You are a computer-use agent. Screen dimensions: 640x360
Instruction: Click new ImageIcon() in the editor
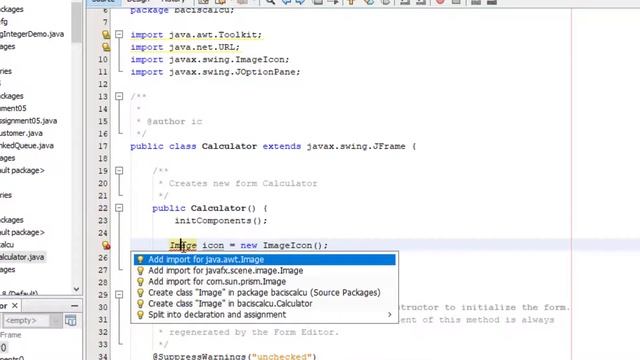pyautogui.click(x=284, y=245)
